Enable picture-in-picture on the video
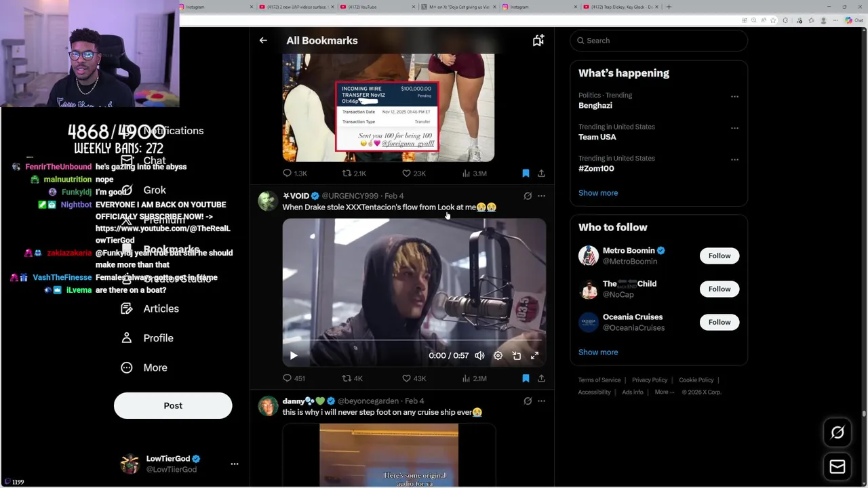This screenshot has width=868, height=488. [x=517, y=356]
